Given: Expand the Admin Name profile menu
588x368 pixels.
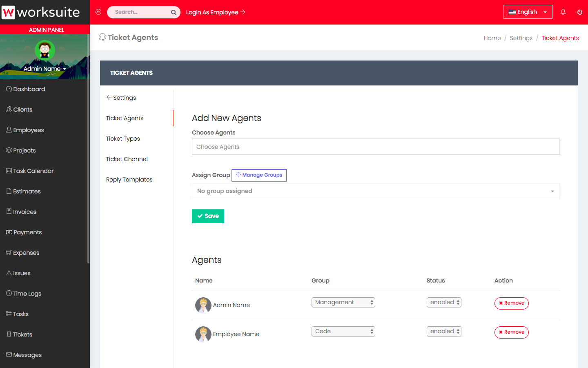Looking at the screenshot, I should coord(45,69).
